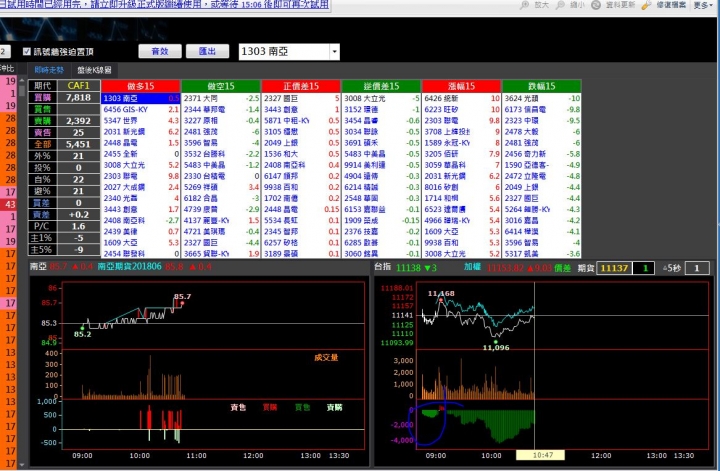The image size is (720, 471).
Task: Click the 放大 zoom-in magnifier icon
Action: (x=524, y=5)
